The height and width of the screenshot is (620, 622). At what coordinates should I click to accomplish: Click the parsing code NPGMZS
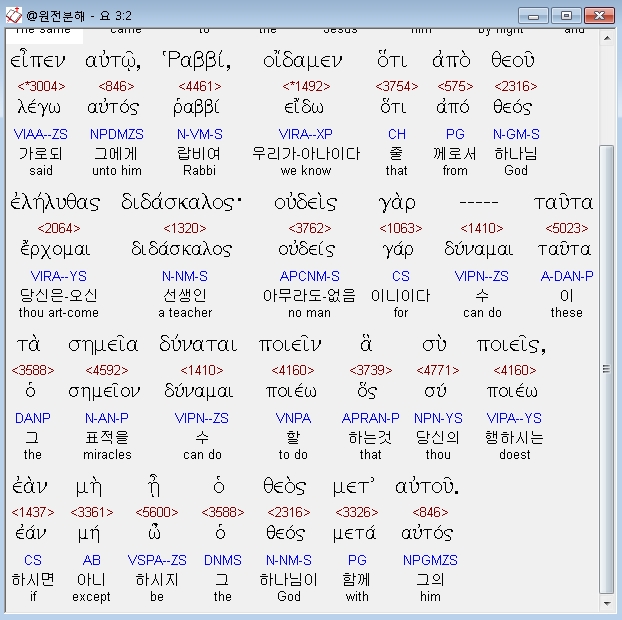click(x=430, y=560)
